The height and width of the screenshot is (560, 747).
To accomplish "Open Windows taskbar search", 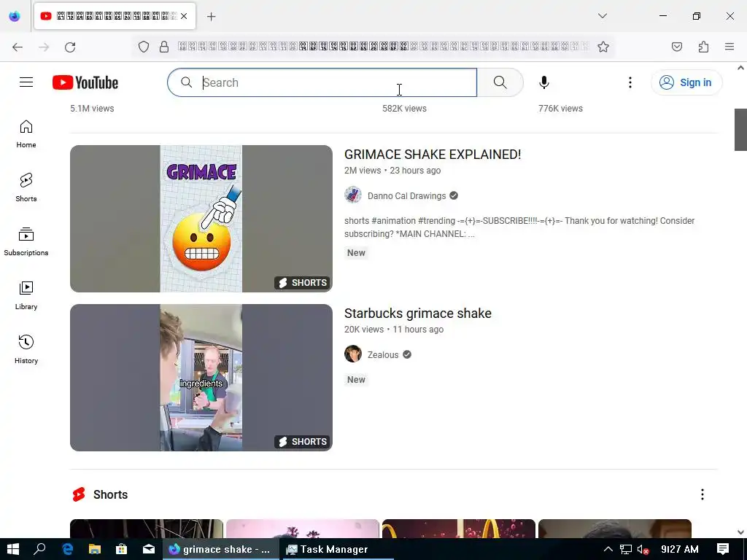I will coord(39,549).
